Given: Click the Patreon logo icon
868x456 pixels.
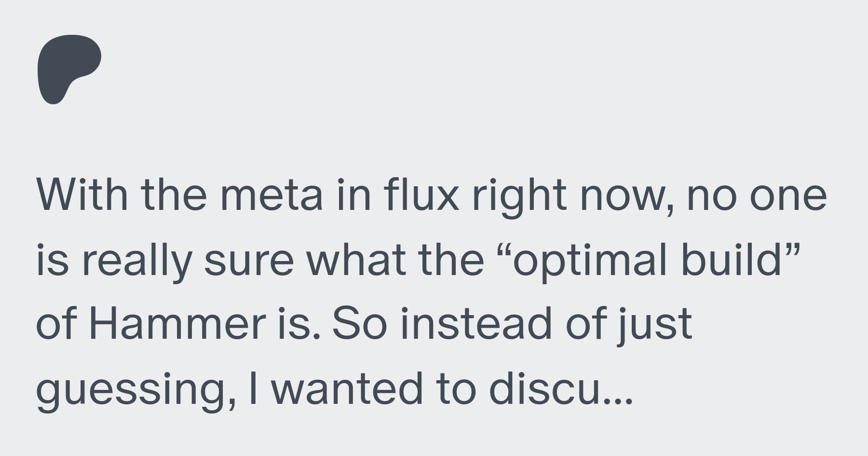Looking at the screenshot, I should (x=69, y=69).
